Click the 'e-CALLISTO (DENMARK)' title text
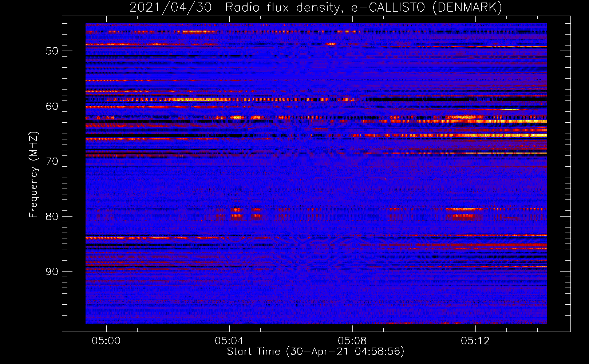 [427, 8]
